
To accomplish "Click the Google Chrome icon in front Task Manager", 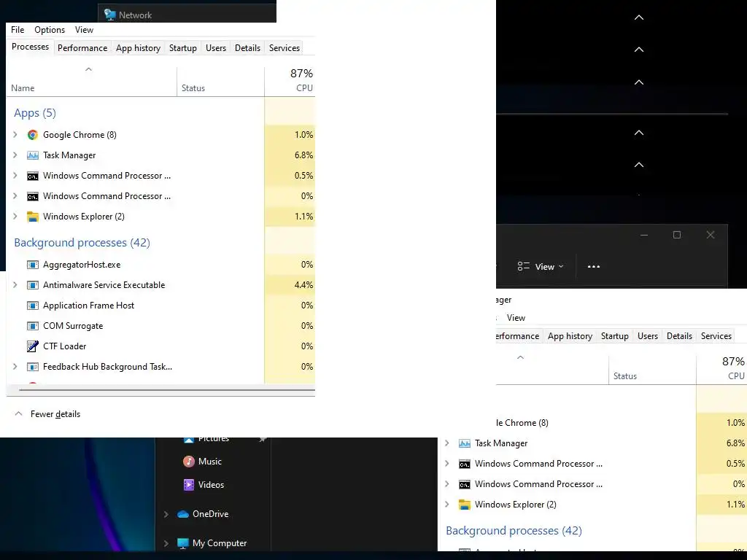I will tap(32, 135).
